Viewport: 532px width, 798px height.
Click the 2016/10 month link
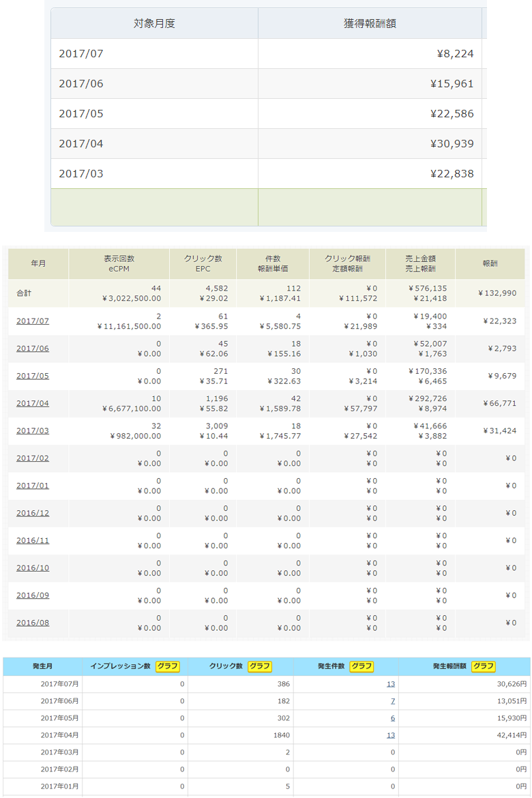point(33,568)
